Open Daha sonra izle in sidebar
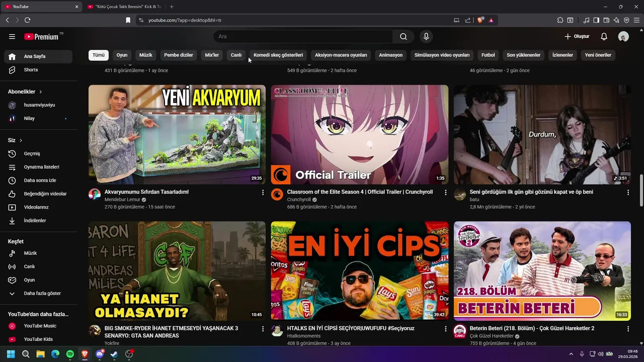644x362 pixels. (38, 180)
